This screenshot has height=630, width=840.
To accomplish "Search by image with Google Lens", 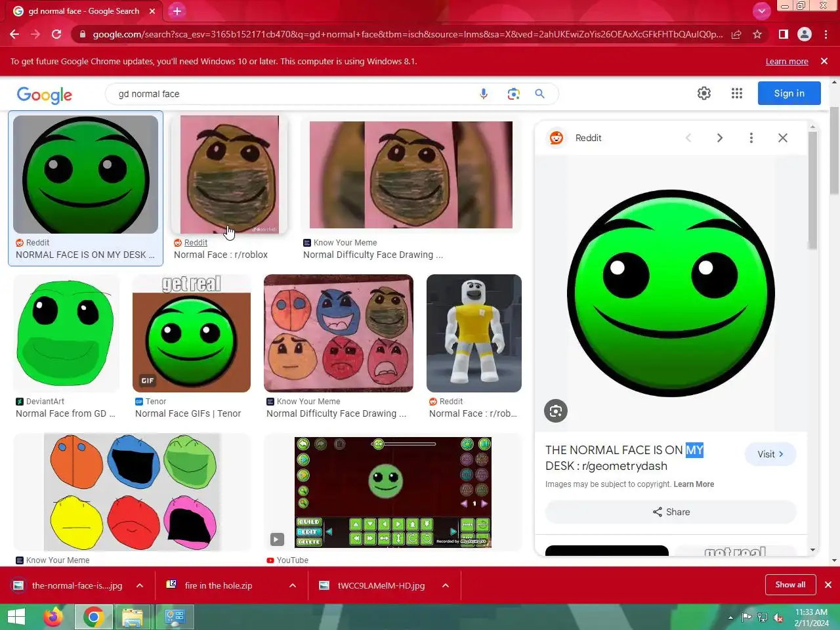I will coord(513,94).
